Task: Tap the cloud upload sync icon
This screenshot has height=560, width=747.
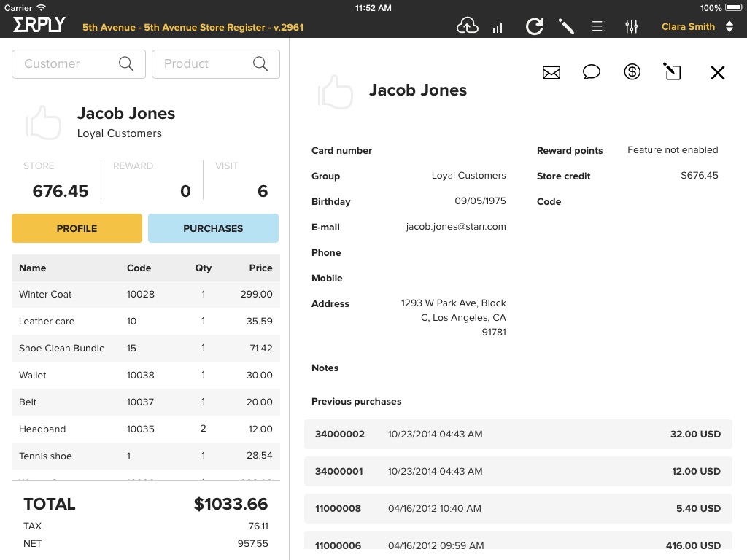Action: pyautogui.click(x=467, y=26)
